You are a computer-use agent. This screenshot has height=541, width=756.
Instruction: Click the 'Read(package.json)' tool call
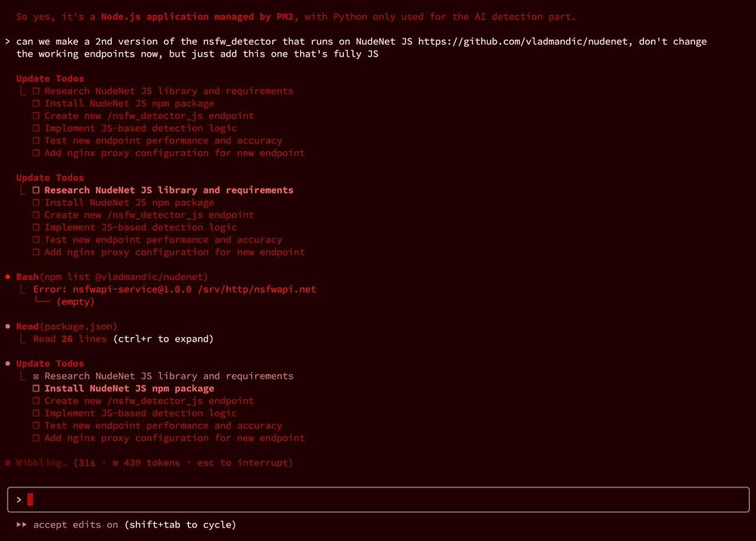click(x=67, y=326)
